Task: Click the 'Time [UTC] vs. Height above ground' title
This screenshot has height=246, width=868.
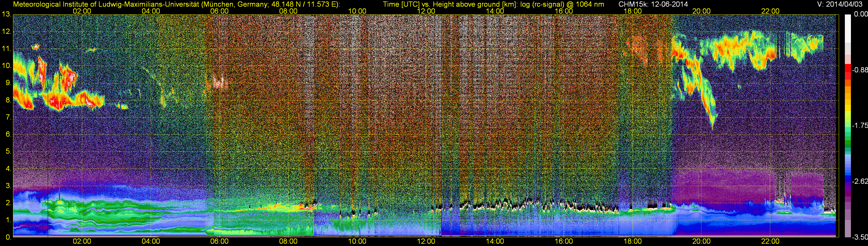Action: [x=493, y=4]
